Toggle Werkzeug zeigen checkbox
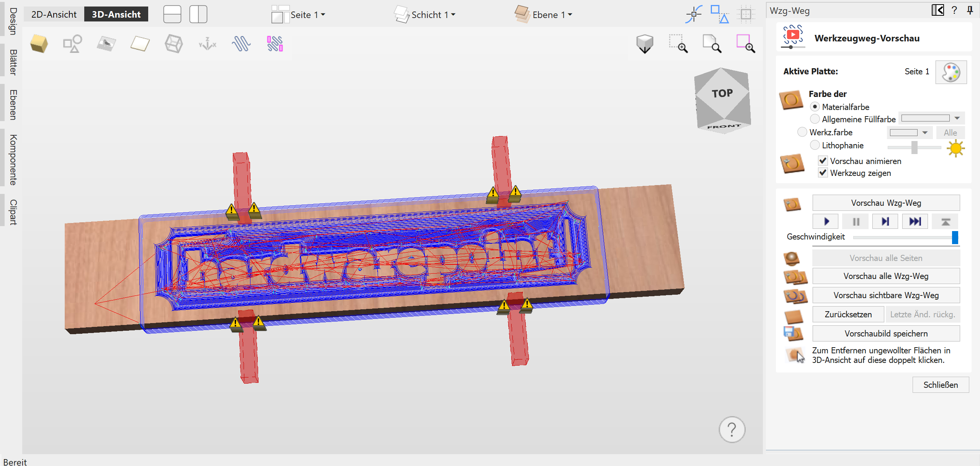Screen dimensions: 980x466 (823, 172)
